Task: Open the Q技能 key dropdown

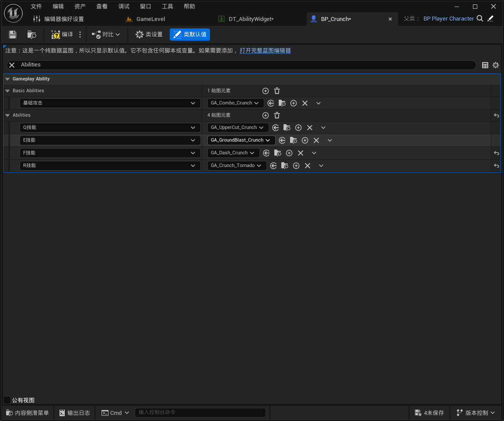Action: pyautogui.click(x=110, y=128)
